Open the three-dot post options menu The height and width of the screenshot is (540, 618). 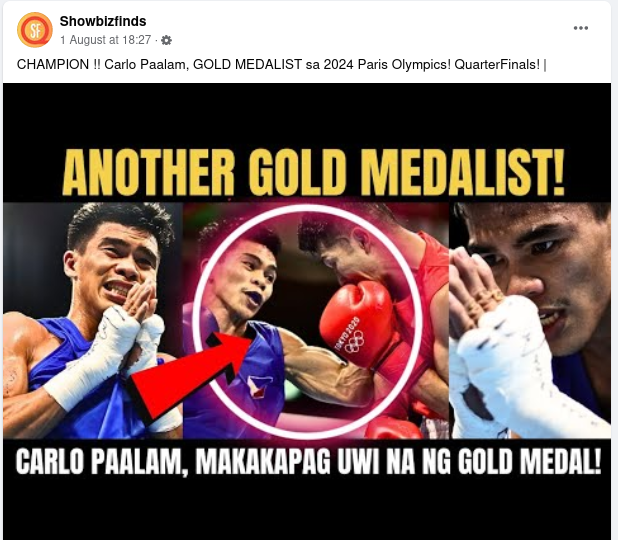[581, 28]
